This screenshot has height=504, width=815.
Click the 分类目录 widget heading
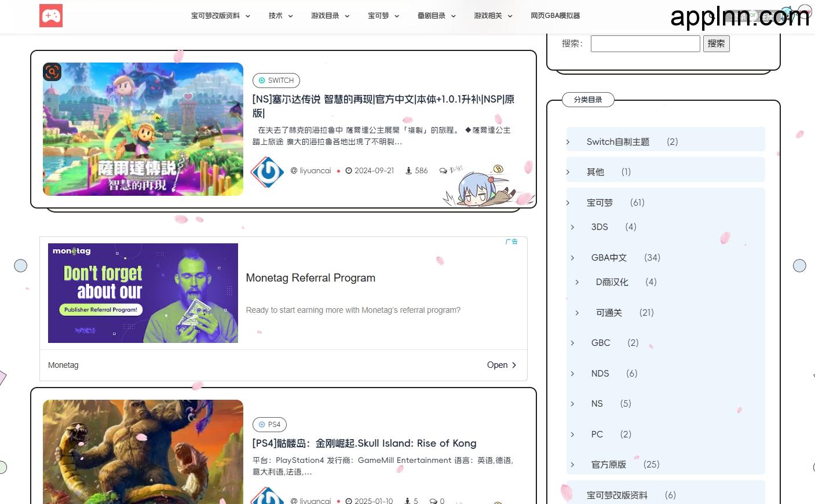tap(588, 100)
